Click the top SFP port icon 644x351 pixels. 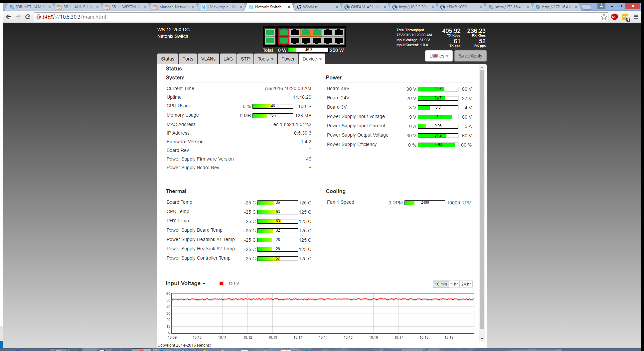[270, 33]
